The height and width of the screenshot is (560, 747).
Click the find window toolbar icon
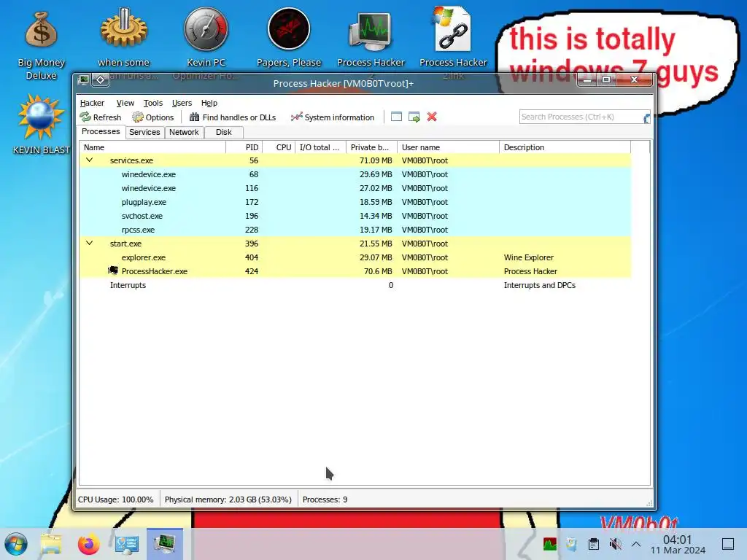pos(396,117)
